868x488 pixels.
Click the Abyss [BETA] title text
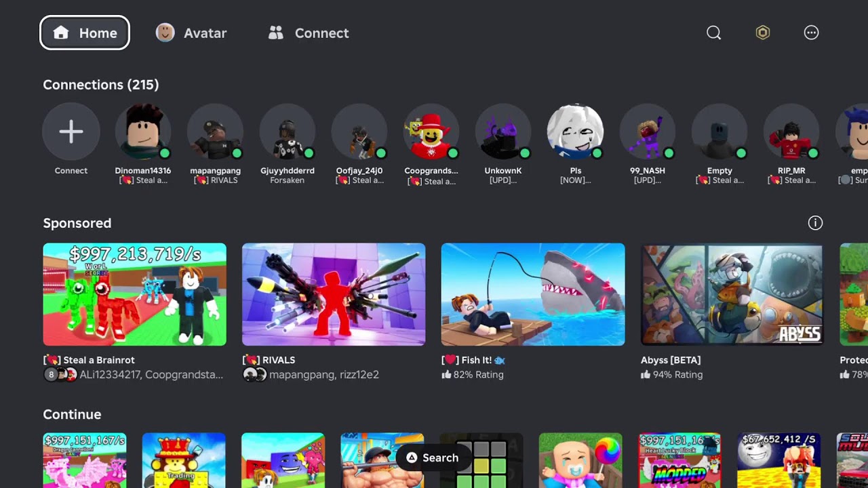click(x=671, y=360)
